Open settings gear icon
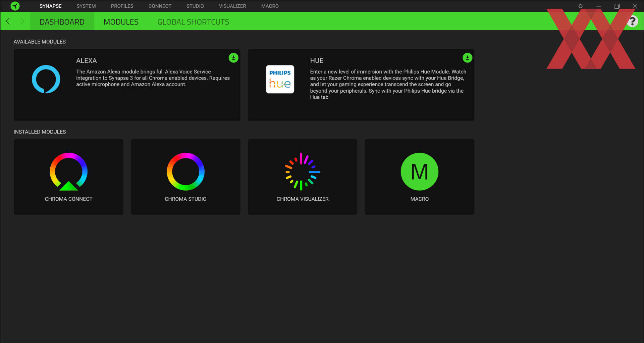 581,6
